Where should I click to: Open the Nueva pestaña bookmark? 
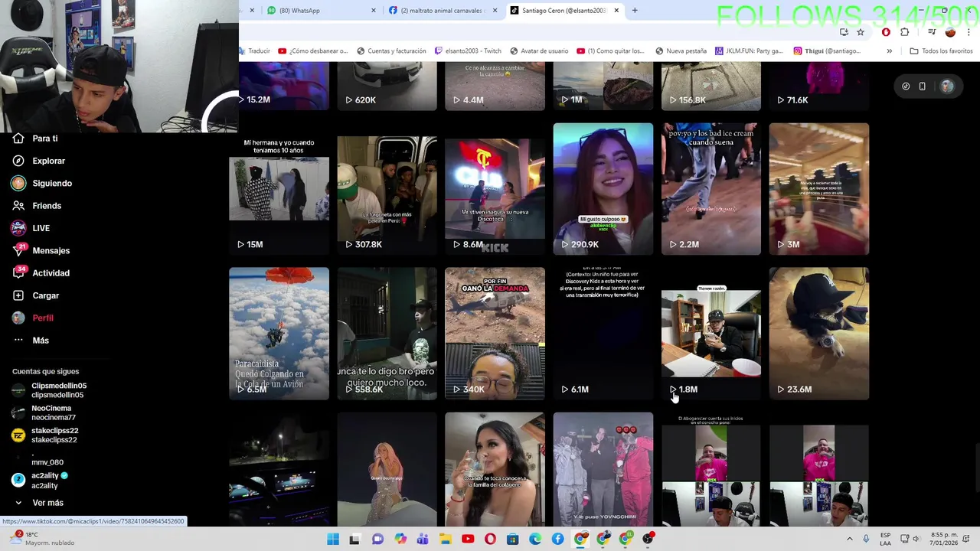(x=681, y=51)
